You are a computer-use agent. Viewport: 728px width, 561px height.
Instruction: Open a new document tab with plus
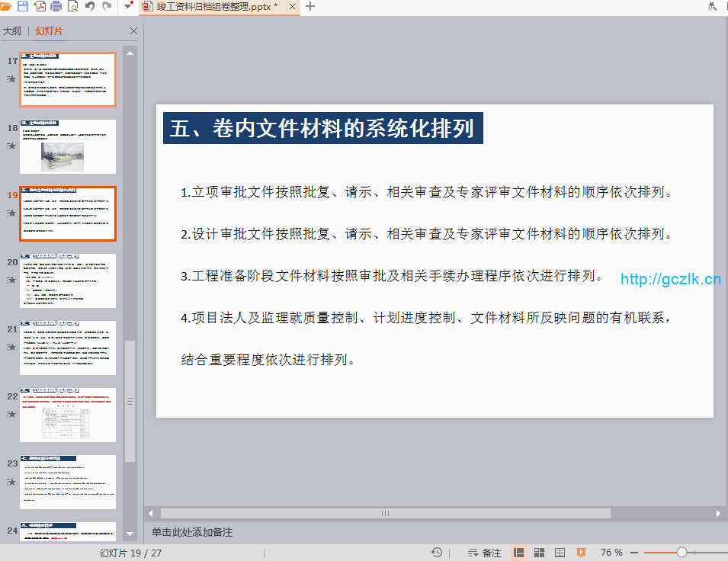(x=309, y=7)
